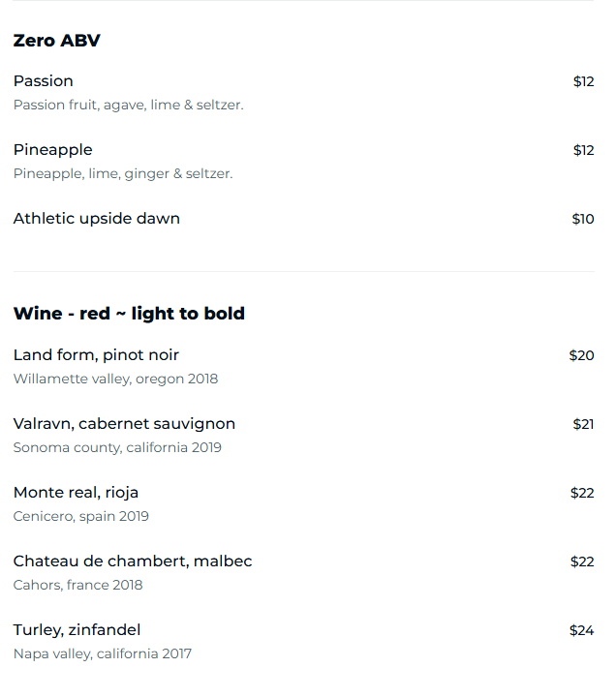
Task: Pick Chateau de chambert, malbec
Action: tap(133, 561)
